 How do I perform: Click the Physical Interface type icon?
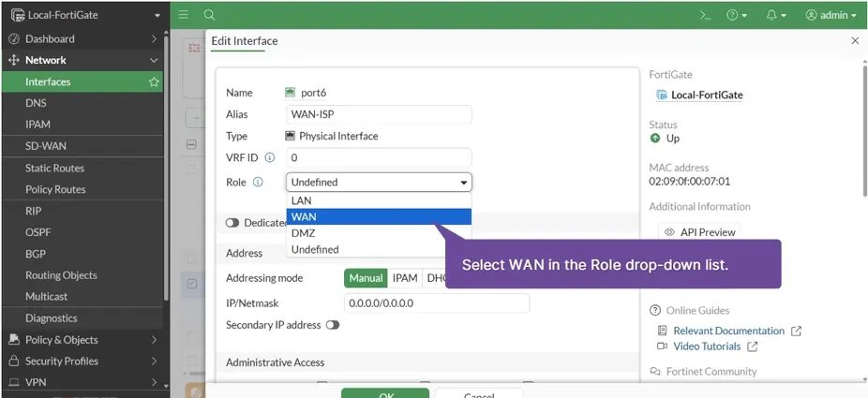tap(290, 136)
